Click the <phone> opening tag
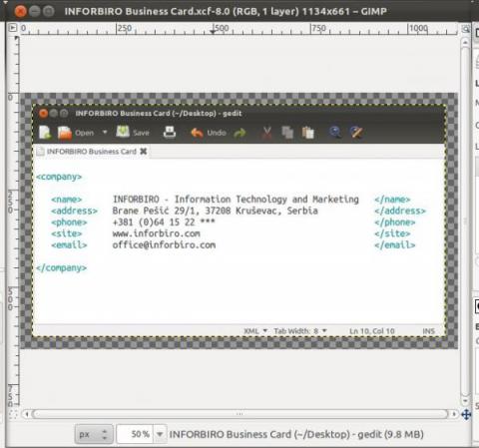Viewport: 479px width, 448px height. point(69,222)
